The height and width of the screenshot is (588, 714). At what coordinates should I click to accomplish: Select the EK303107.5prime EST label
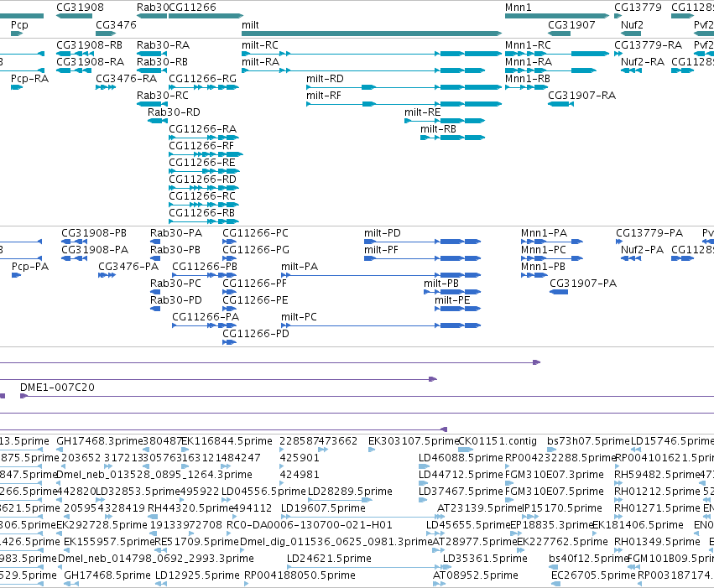[414, 441]
